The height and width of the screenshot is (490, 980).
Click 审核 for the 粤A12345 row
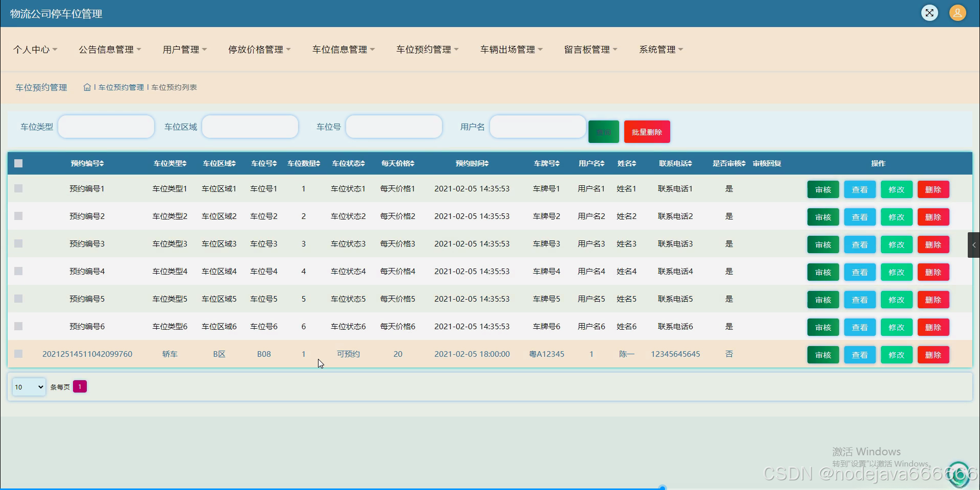tap(823, 355)
